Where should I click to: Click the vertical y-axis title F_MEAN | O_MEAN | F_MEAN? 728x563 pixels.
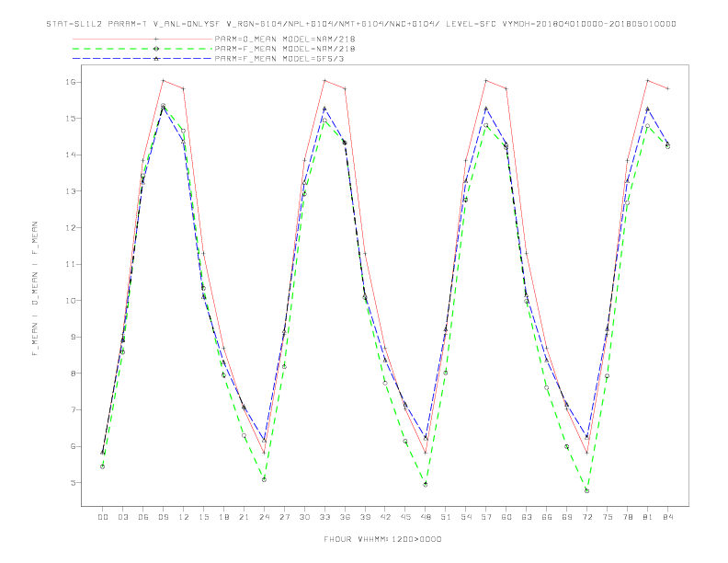(35, 289)
